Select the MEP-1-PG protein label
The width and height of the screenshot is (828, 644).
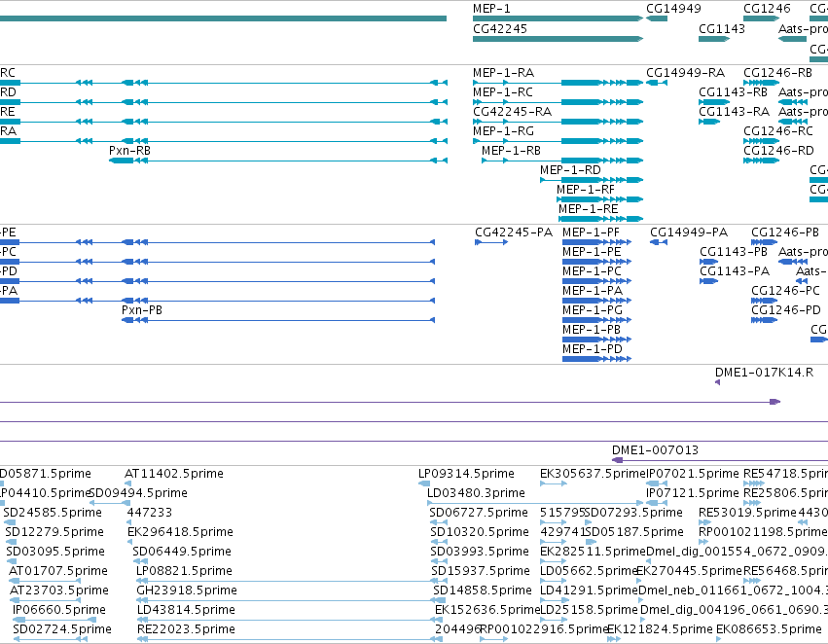592,310
